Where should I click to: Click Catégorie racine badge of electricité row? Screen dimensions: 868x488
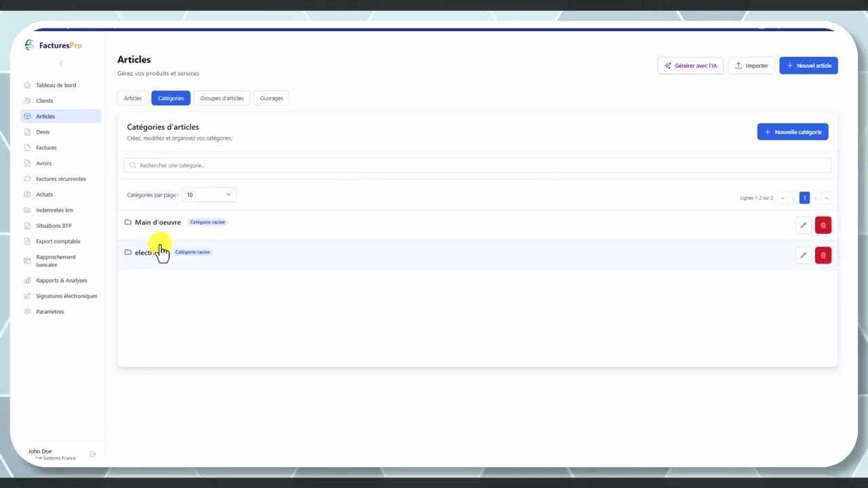pyautogui.click(x=193, y=252)
